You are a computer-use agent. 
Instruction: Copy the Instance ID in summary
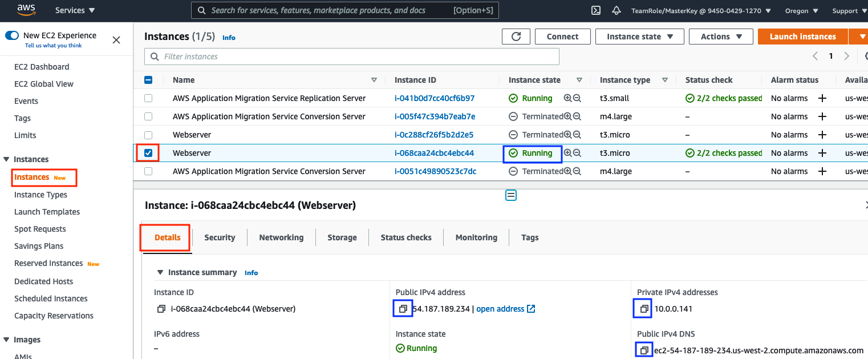point(161,309)
